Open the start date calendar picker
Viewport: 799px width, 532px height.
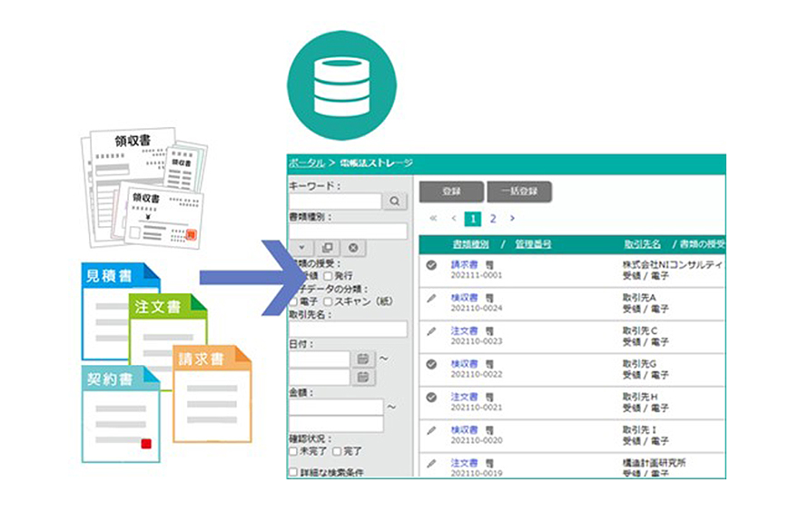pos(363,359)
